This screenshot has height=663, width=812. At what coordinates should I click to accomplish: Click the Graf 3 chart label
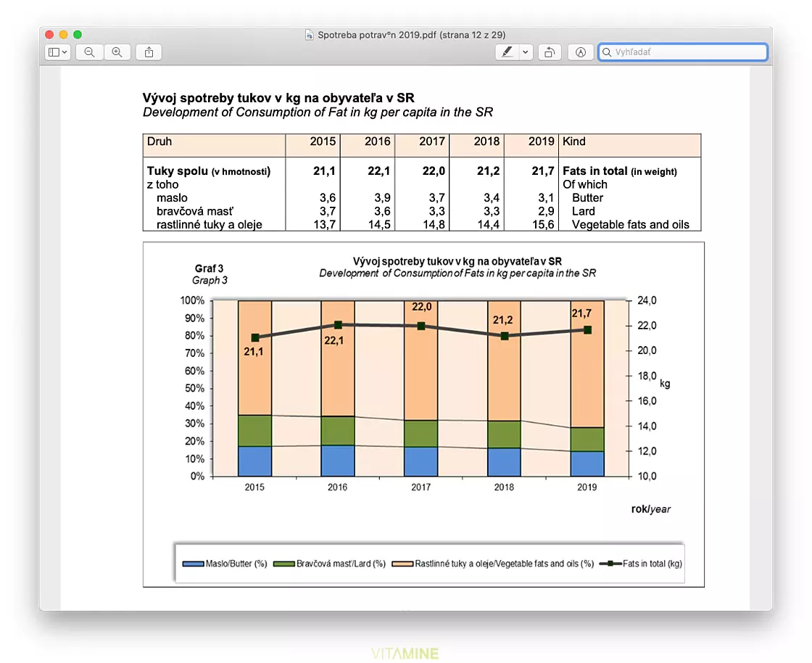[210, 268]
